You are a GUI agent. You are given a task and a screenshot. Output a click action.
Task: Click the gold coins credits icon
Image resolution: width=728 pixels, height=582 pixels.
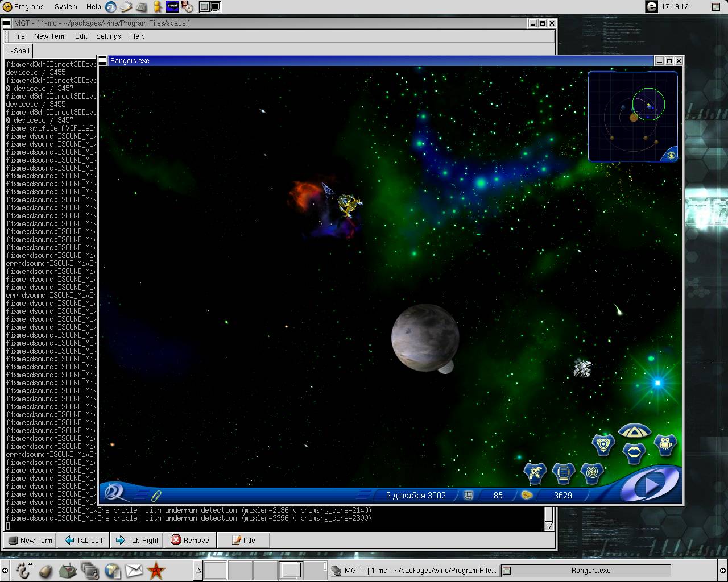coord(527,495)
